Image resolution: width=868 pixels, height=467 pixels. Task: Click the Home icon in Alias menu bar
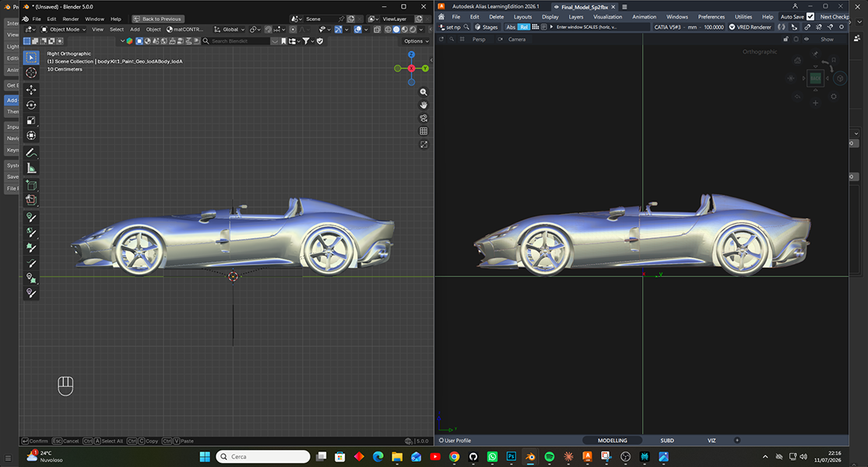point(441,16)
